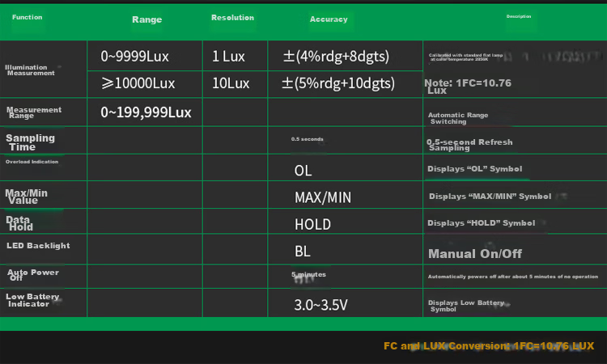
Task: Click the '3.0~3.5V' value cell
Action: [321, 305]
